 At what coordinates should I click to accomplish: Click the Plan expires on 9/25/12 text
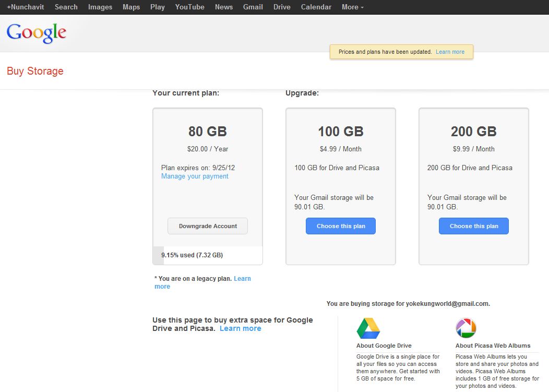pyautogui.click(x=198, y=168)
